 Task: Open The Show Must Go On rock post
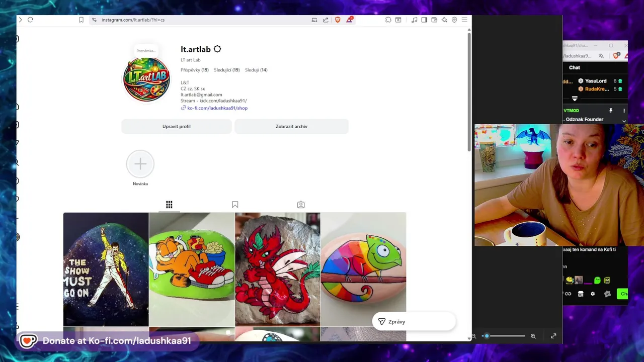click(106, 269)
